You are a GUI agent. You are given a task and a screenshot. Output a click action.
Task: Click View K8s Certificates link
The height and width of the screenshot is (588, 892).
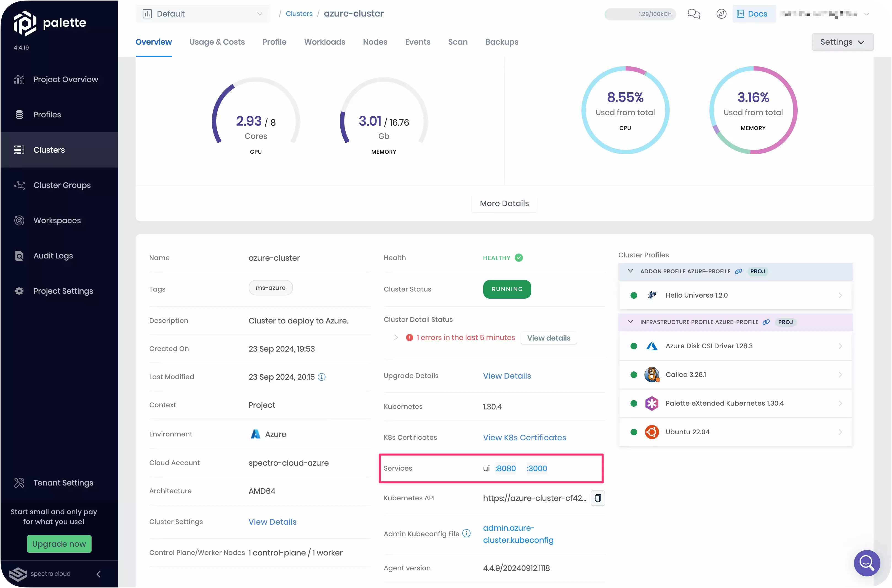(x=524, y=437)
